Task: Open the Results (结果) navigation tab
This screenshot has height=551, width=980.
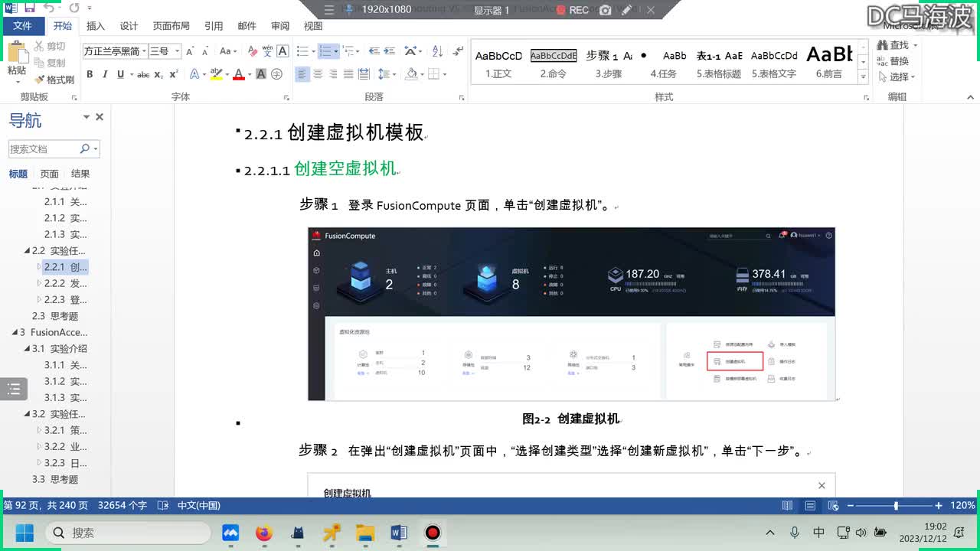Action: (80, 174)
